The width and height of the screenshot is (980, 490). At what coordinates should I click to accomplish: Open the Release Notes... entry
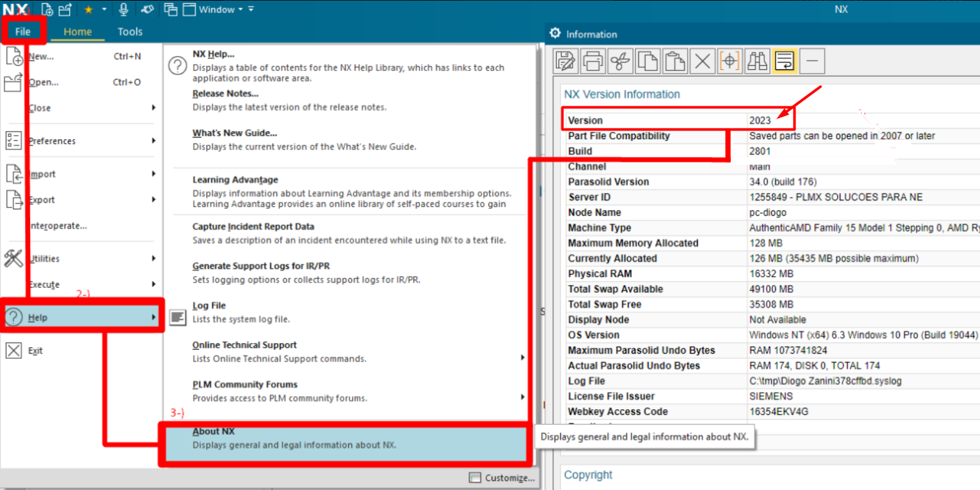pos(225,93)
